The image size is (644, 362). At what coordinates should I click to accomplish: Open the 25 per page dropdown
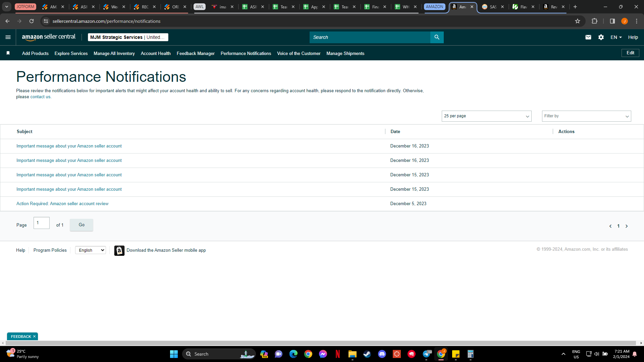tap(486, 116)
